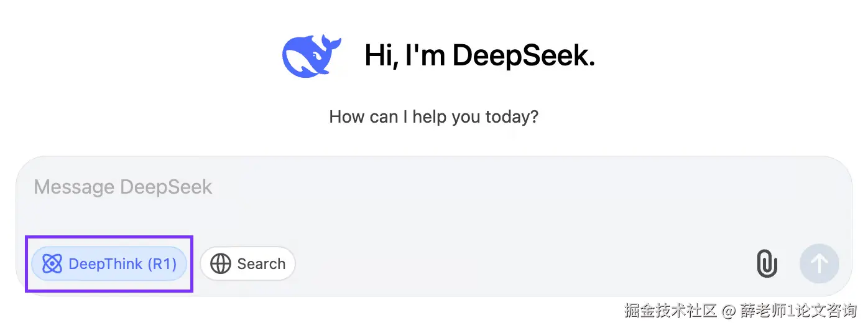Click the "(R1)" text in DeepThink pill

(x=162, y=264)
